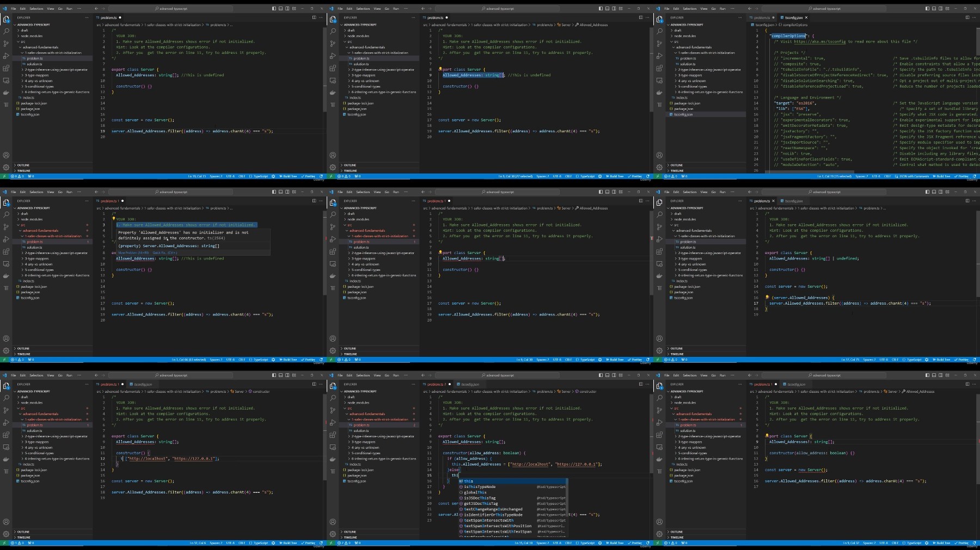Open Source Control in the compilerOptions editor window
The image size is (980, 550).
point(659,44)
